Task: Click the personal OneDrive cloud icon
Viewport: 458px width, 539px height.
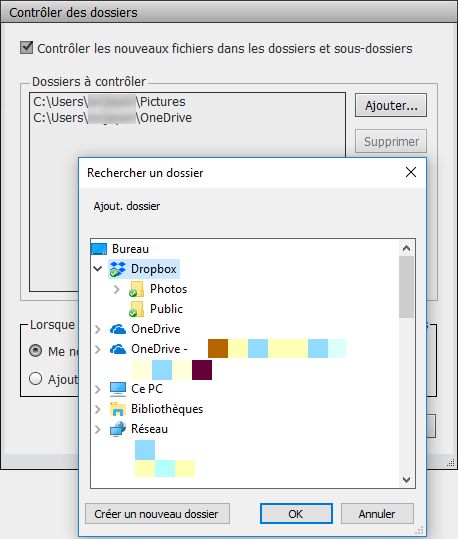Action: click(118, 329)
